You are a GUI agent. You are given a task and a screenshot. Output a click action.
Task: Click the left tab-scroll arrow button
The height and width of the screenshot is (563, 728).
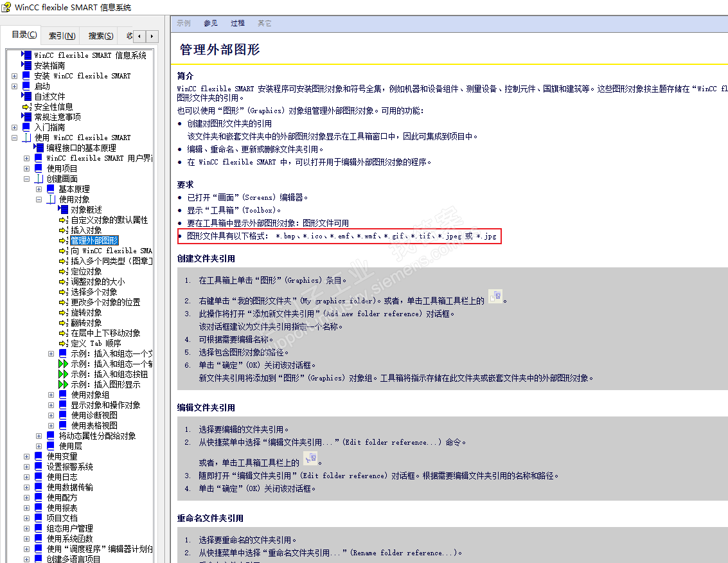coord(139,36)
